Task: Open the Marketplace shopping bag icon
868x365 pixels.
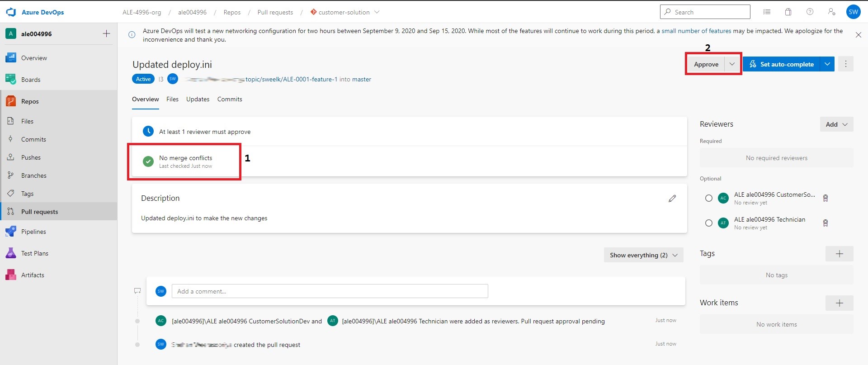Action: (788, 12)
